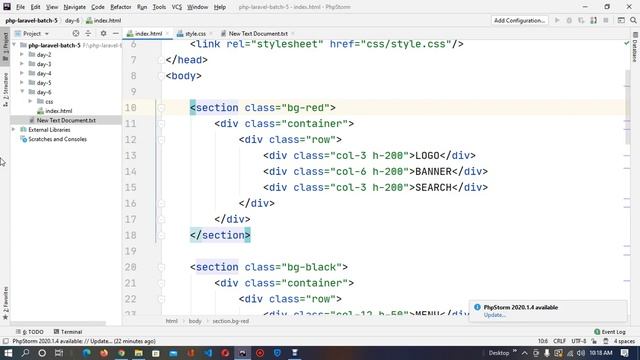Collapse the day-6 folder
The height and width of the screenshot is (360, 640).
point(22,92)
